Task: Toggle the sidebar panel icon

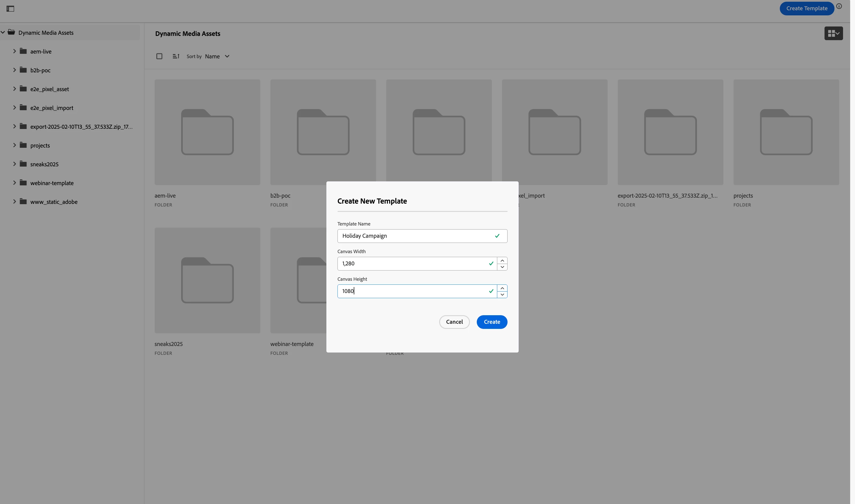Action: pos(10,9)
